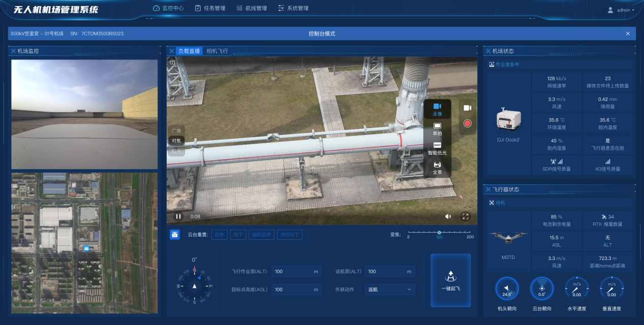Enable 智能低光 smart low-light mode
Screen dimensions: 644x325
click(x=437, y=148)
